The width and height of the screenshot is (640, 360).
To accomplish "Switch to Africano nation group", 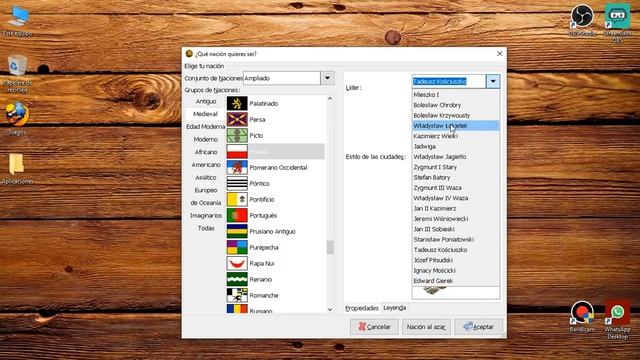I will coord(206,152).
